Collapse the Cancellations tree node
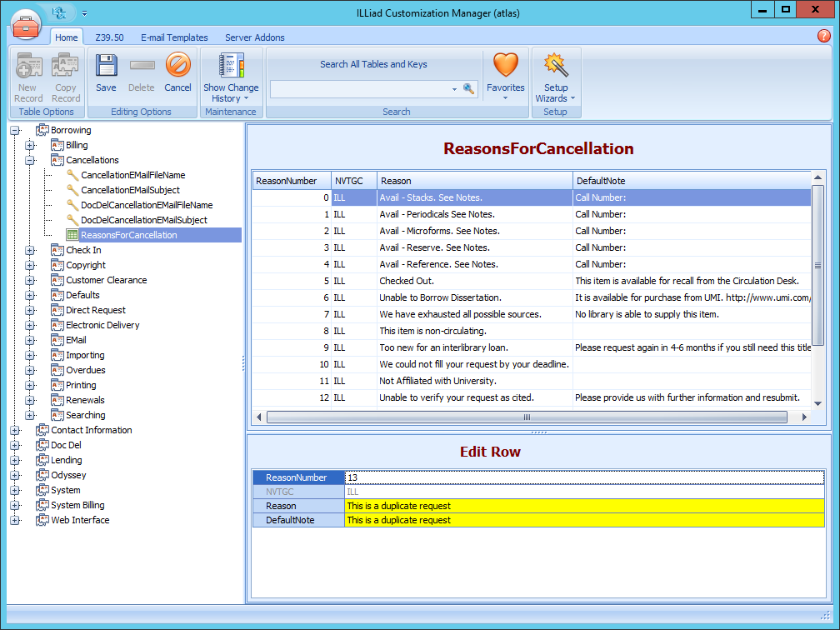Screen dimensions: 840x630 click(x=31, y=160)
